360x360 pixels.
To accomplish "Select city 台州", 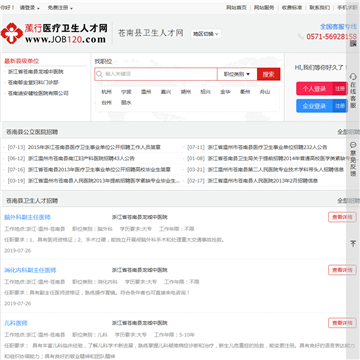I will coord(107,103).
